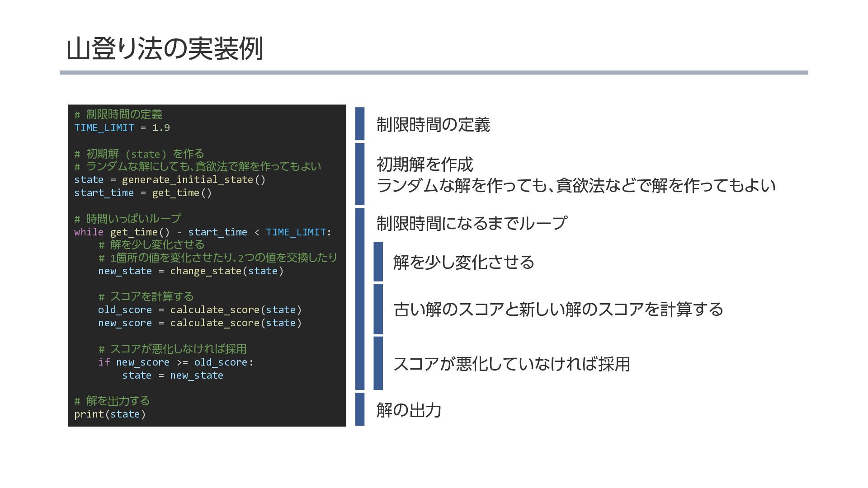Click the 古い解のスコアと新しい解のスコア text

click(558, 310)
